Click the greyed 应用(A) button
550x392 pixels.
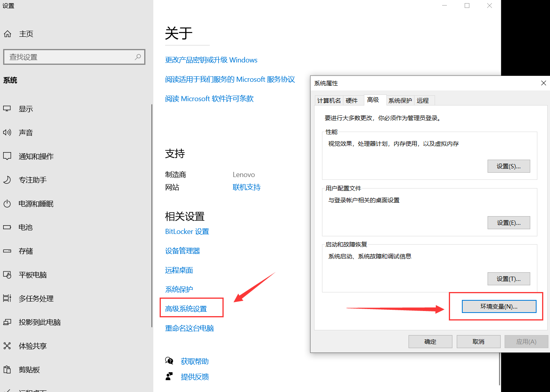click(526, 341)
